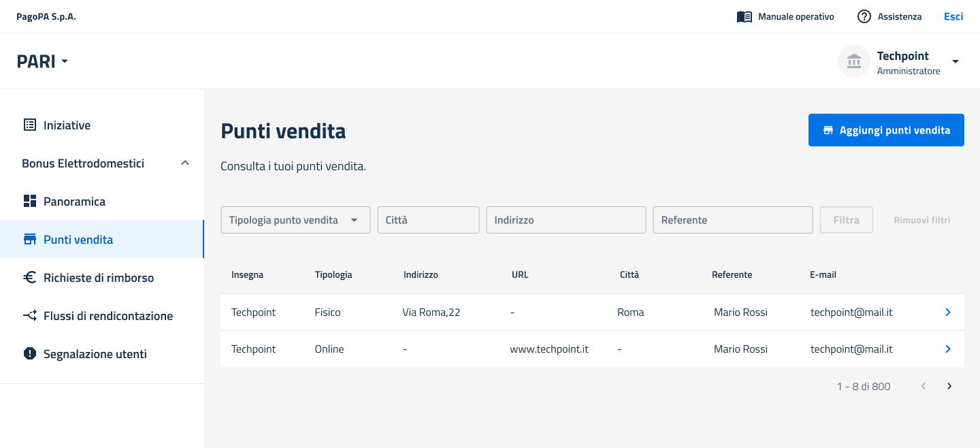
Task: Expand the Techpoint Amministratore account menu
Action: (x=955, y=61)
